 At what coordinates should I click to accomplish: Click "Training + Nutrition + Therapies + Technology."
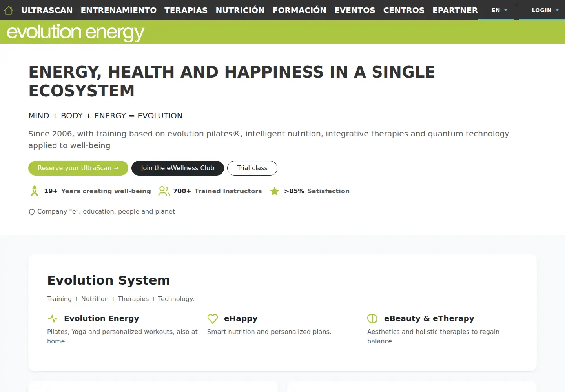pos(121,299)
